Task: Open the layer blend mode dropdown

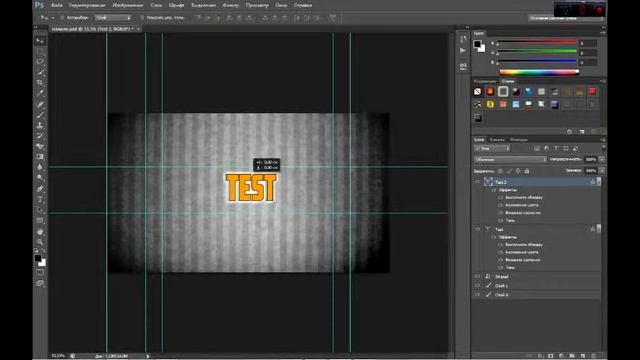Action: coord(510,160)
